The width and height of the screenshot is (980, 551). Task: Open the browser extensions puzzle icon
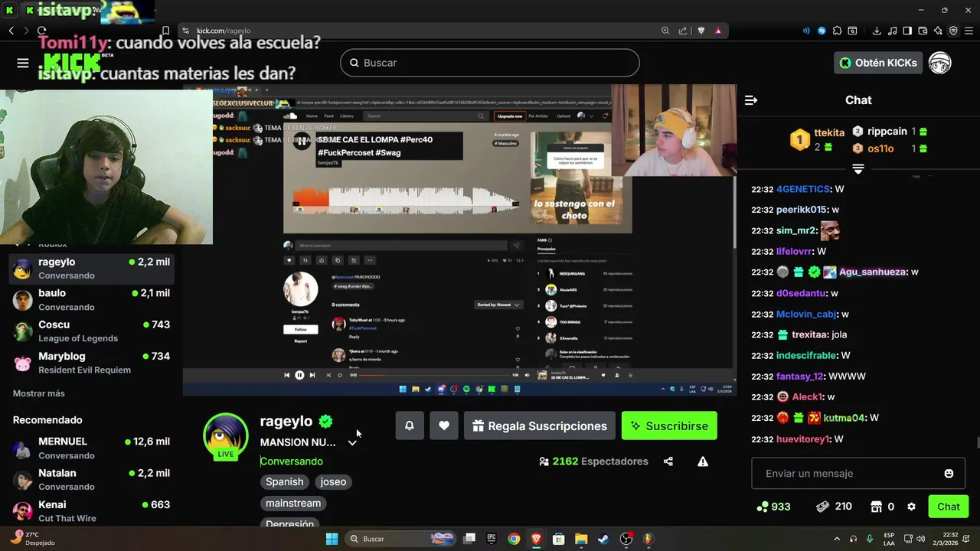[837, 31]
